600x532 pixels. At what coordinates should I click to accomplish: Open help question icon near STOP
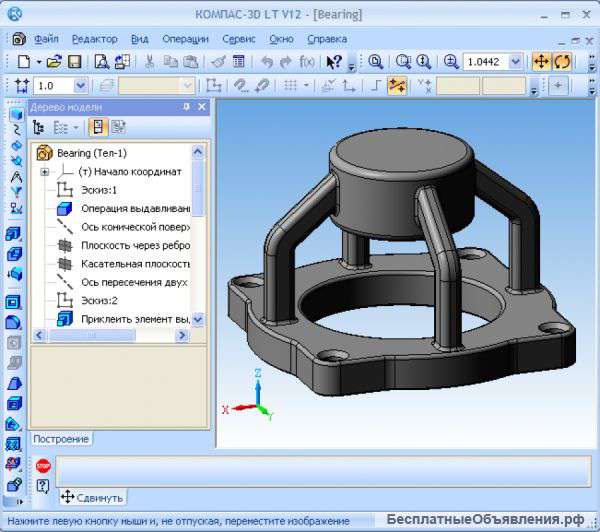click(43, 486)
